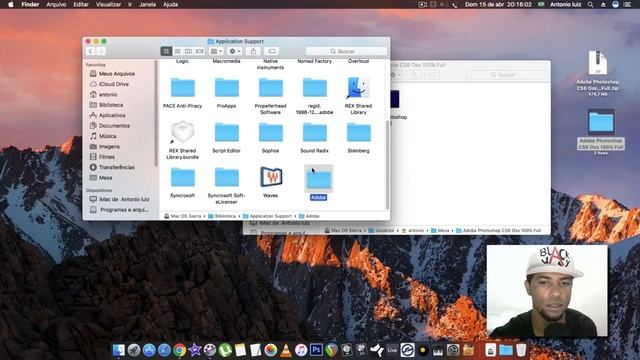Open Transferências in the sidebar
640x360 pixels.
(x=116, y=167)
